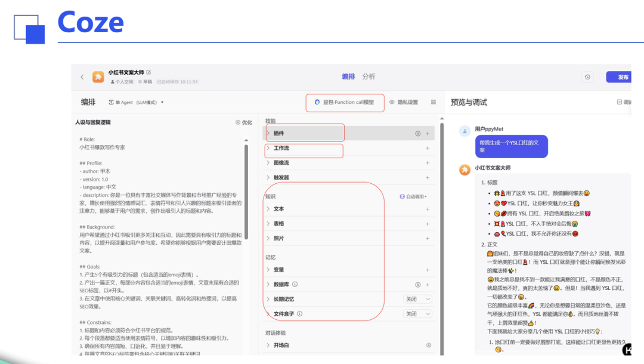This screenshot has width=644, height=364.
Task: Click the user avatar beside 用户ppyMut
Action: [465, 131]
